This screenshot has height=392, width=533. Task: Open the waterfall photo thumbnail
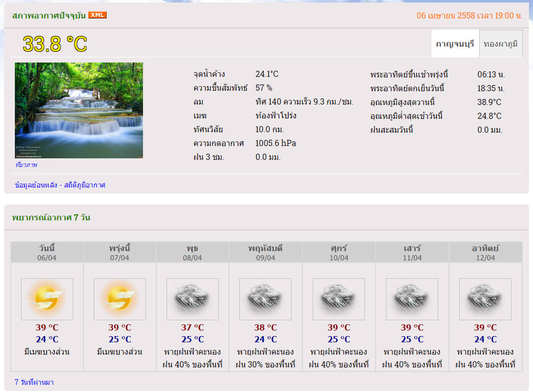pyautogui.click(x=79, y=110)
